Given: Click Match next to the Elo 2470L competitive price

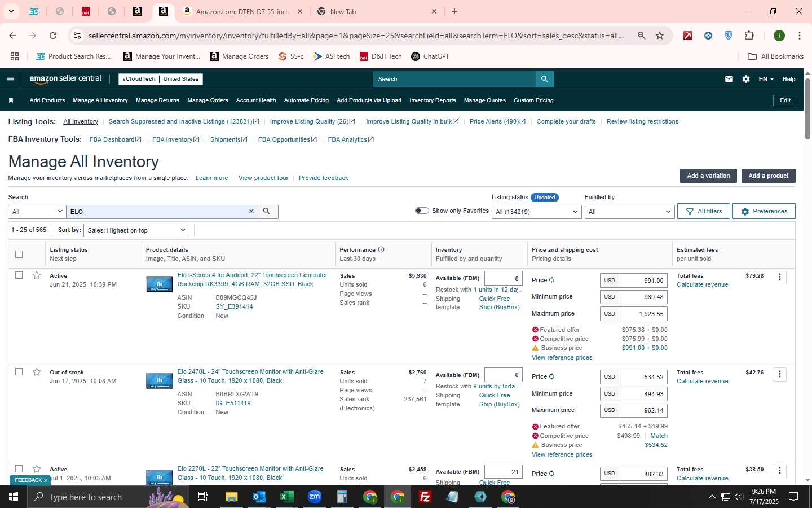Looking at the screenshot, I should point(659,436).
